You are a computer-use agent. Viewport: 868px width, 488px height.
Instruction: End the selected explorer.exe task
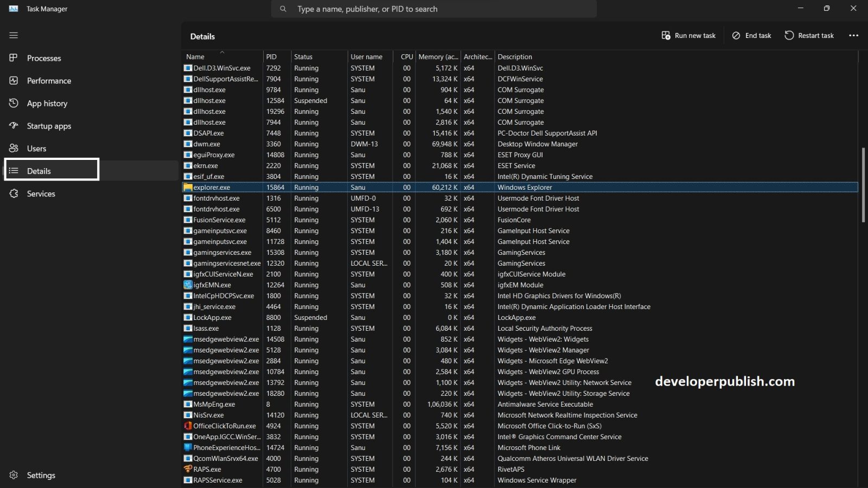pyautogui.click(x=751, y=35)
